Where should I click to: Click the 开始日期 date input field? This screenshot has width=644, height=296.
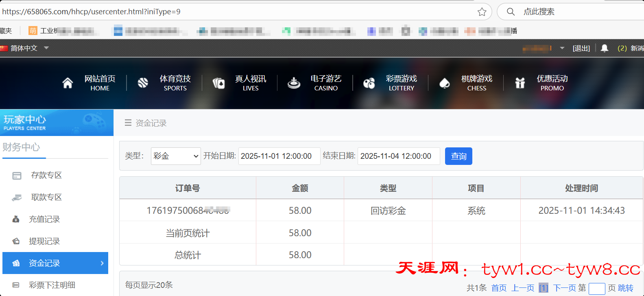[279, 156]
